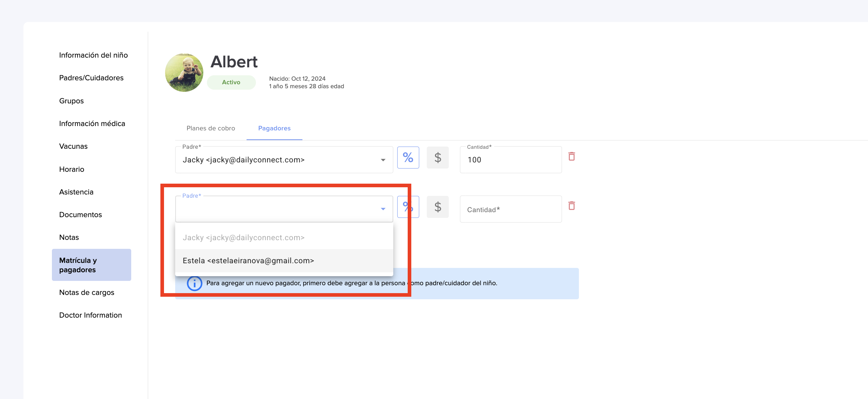Focus the empty Cantidad input field
The width and height of the screenshot is (868, 399).
(x=510, y=209)
